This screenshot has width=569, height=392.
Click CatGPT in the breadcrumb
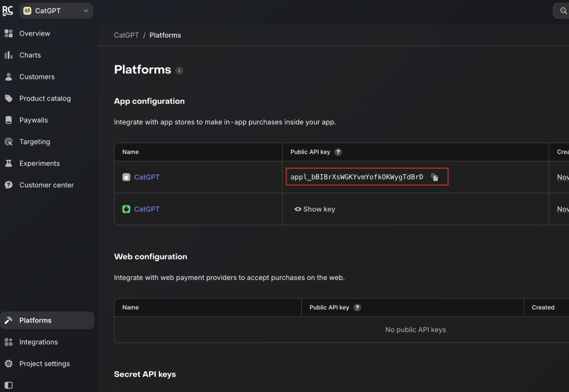tap(126, 35)
